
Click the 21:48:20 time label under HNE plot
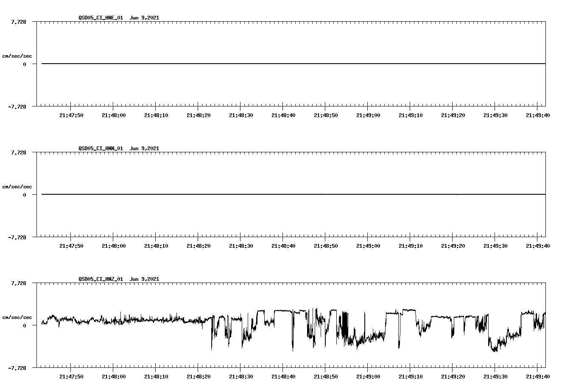pyautogui.click(x=199, y=115)
